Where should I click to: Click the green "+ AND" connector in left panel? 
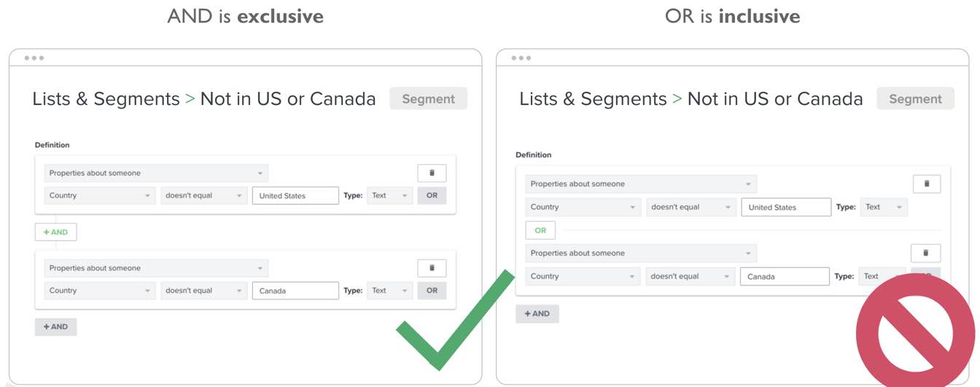[55, 232]
